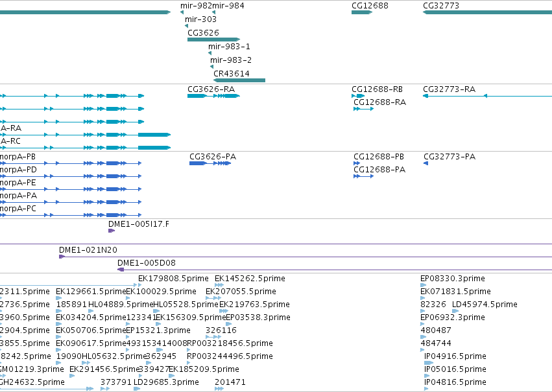Select the CG12688-PA label
Viewport: 552px width, 392px height.
[x=379, y=170]
